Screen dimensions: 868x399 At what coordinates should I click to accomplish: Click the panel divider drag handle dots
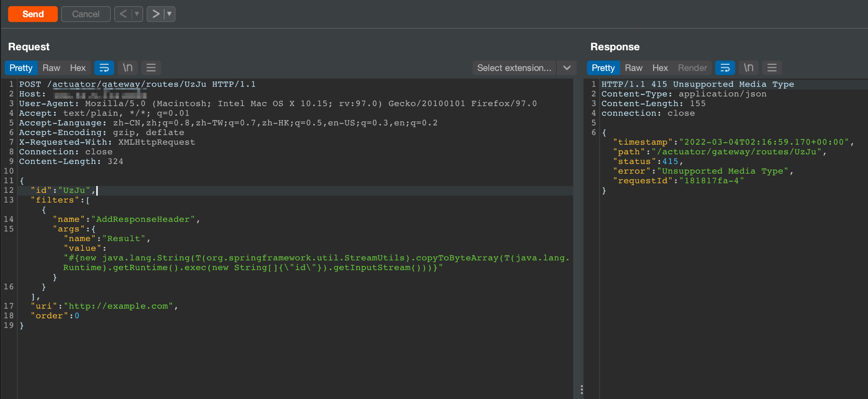pyautogui.click(x=581, y=390)
